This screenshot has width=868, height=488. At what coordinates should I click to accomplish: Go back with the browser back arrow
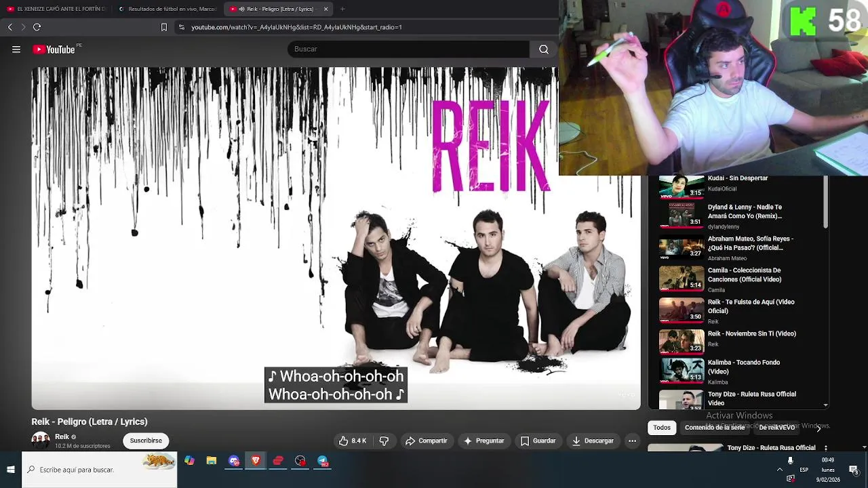coord(10,27)
